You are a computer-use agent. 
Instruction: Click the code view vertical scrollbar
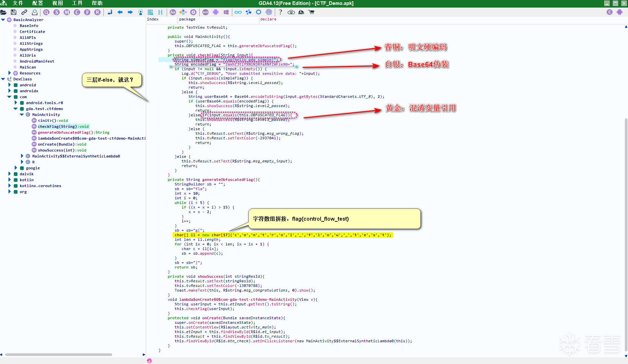pos(626,236)
